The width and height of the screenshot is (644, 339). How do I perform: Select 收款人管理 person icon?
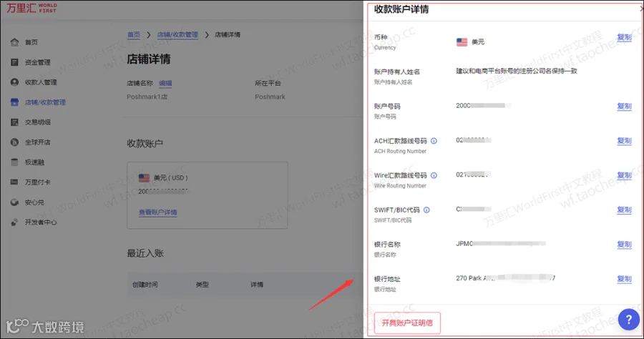point(14,82)
